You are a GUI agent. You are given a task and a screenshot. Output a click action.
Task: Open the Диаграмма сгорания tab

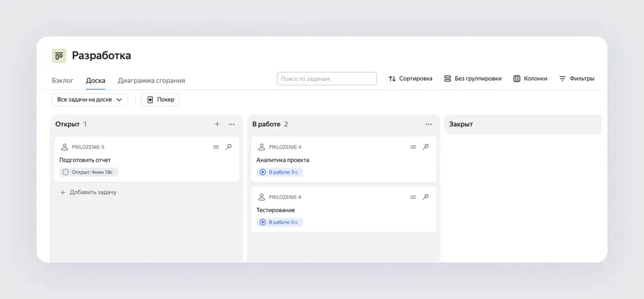tap(151, 80)
